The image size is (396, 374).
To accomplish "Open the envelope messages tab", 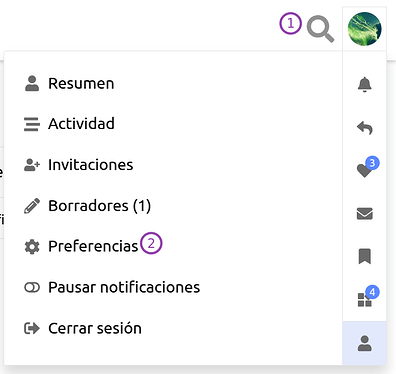I will click(x=364, y=214).
